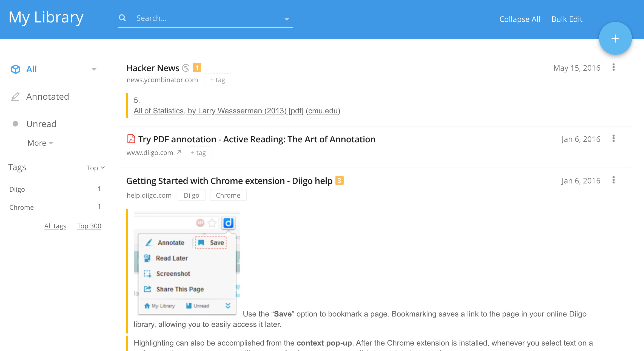644x351 pixels.
Task: Open the cmu.edu link
Action: point(323,111)
